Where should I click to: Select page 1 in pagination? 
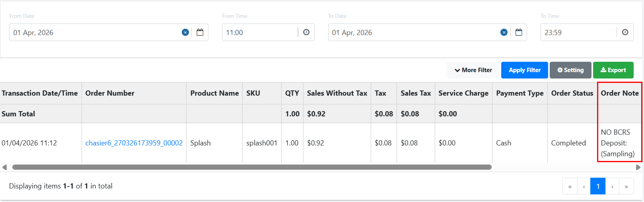(x=598, y=186)
